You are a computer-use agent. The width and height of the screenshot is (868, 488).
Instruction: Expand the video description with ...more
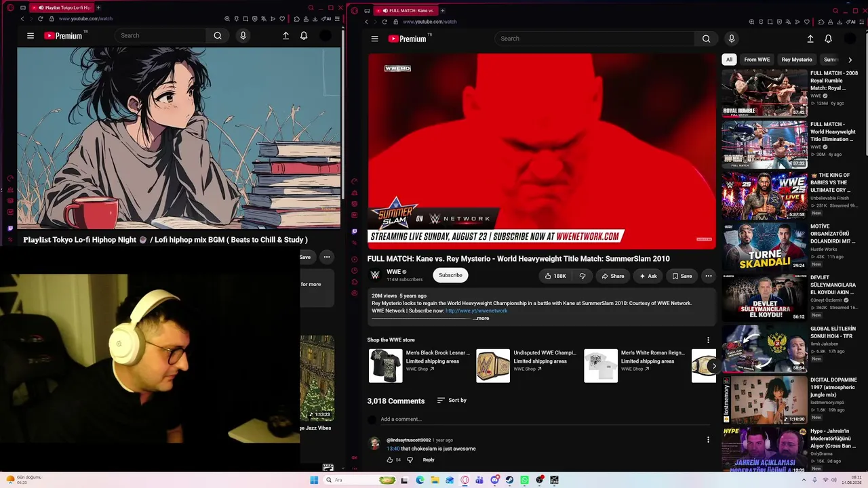pos(481,318)
